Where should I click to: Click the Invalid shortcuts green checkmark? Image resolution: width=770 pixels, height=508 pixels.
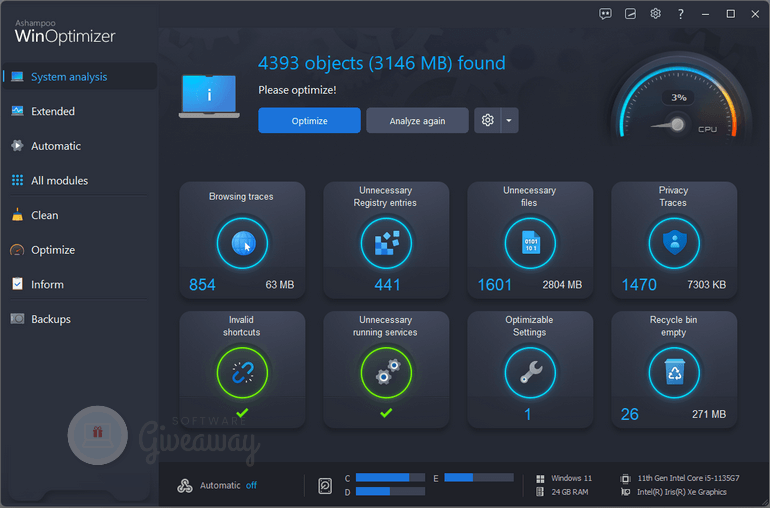click(x=242, y=413)
